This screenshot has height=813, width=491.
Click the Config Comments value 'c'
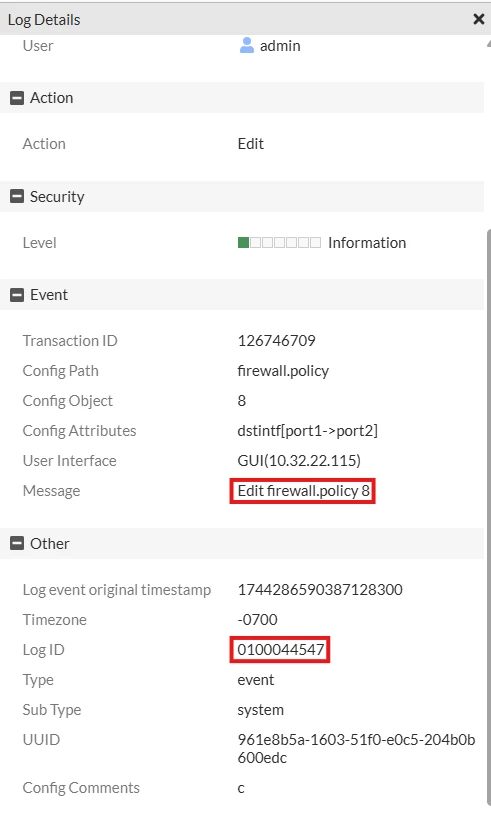[x=241, y=788]
